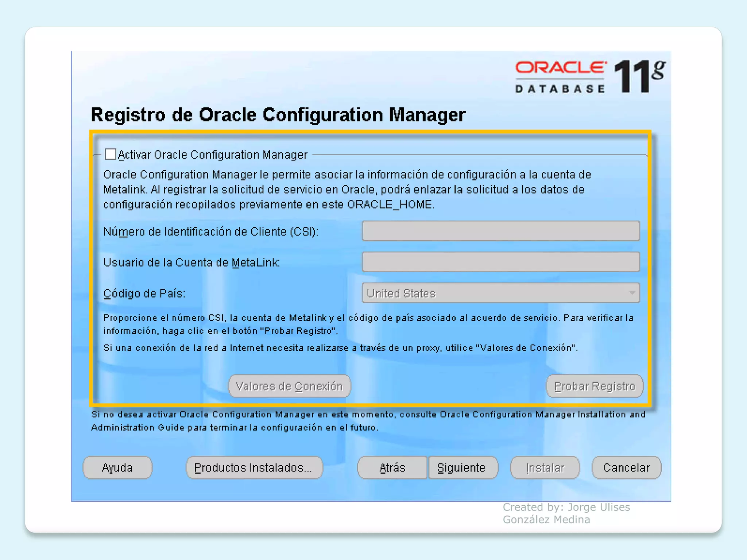Click the MetaLink account user input field
The height and width of the screenshot is (560, 747).
(500, 262)
